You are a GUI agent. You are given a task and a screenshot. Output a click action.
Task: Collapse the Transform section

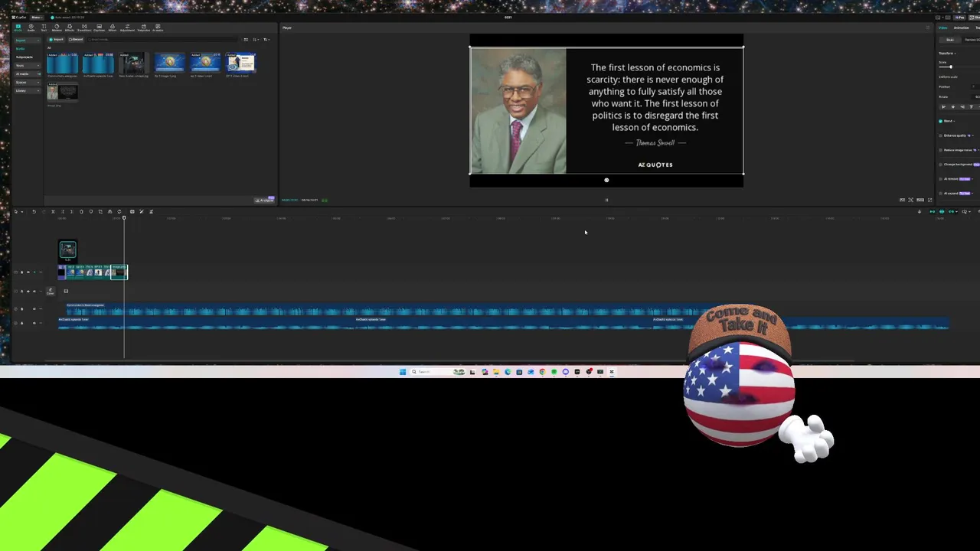(x=947, y=54)
